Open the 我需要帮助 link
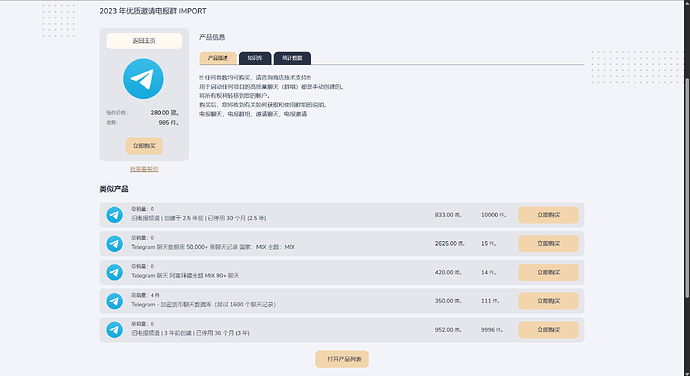Image resolution: width=690 pixels, height=376 pixels. pos(144,169)
